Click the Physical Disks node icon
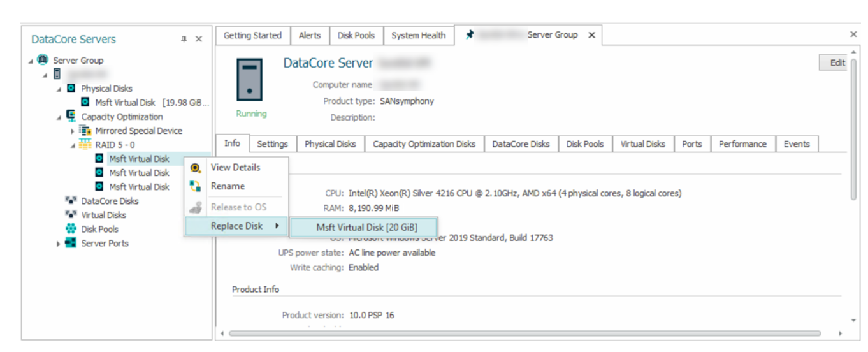 tap(71, 89)
